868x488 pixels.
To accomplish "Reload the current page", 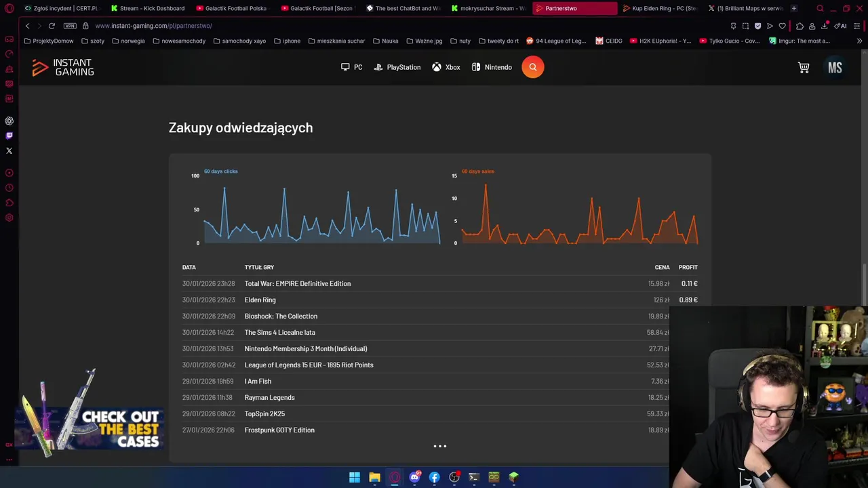I will coord(52,26).
